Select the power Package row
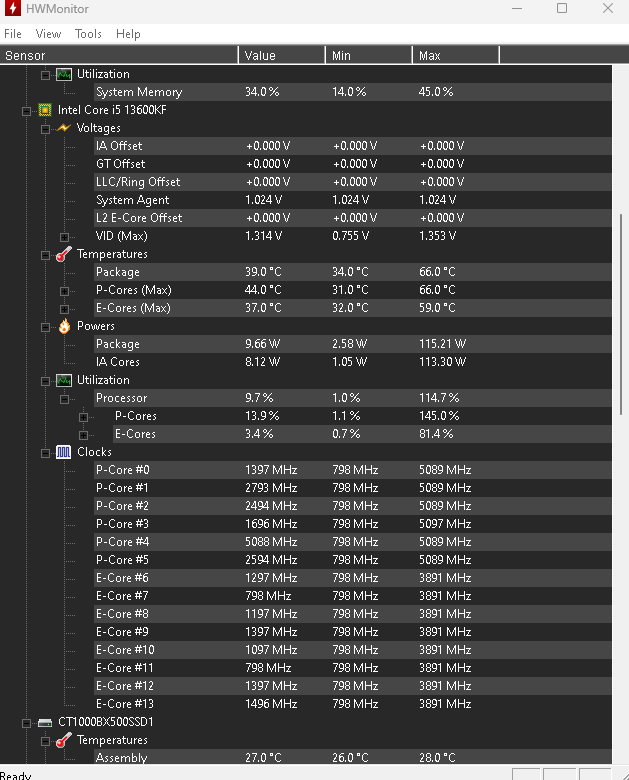This screenshot has width=629, height=780. pyautogui.click(x=353, y=344)
